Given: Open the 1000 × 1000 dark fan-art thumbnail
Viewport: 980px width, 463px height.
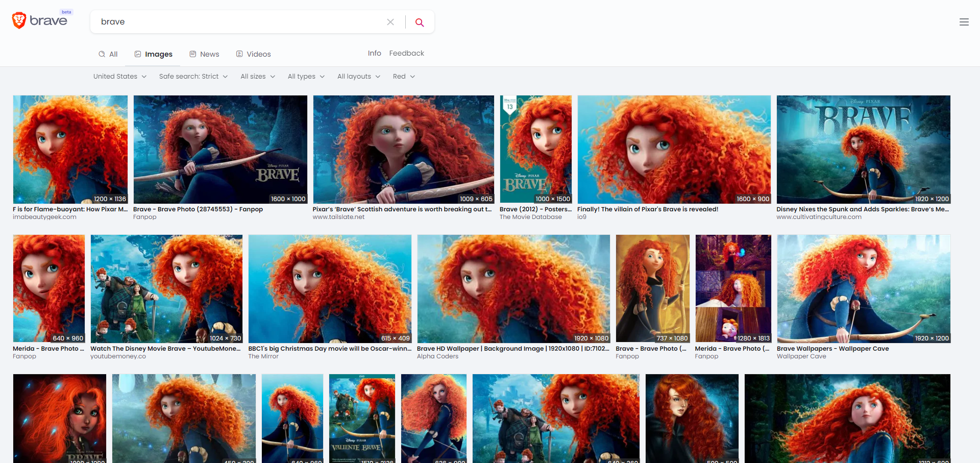Looking at the screenshot, I should pos(60,419).
